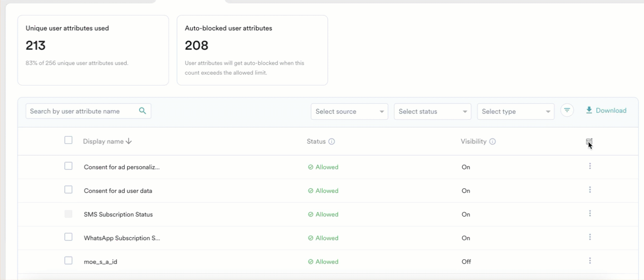The image size is (644, 280).
Task: Open actions menu for WhatsApp Subscription row
Action: tap(590, 237)
